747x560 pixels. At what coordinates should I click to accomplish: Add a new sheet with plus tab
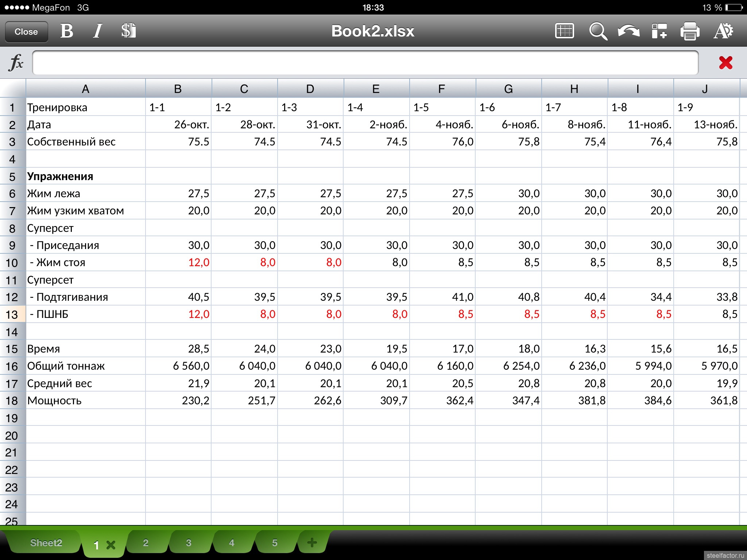pos(312,543)
